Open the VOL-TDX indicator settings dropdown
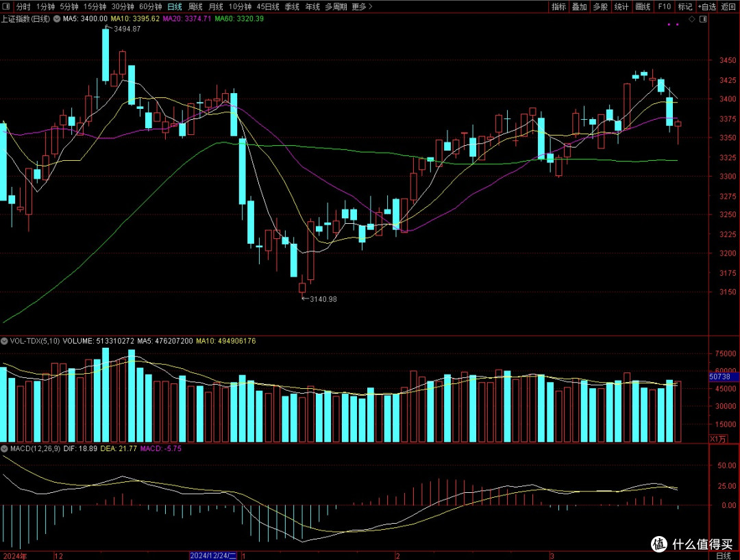This screenshot has height=560, width=740. (4, 341)
